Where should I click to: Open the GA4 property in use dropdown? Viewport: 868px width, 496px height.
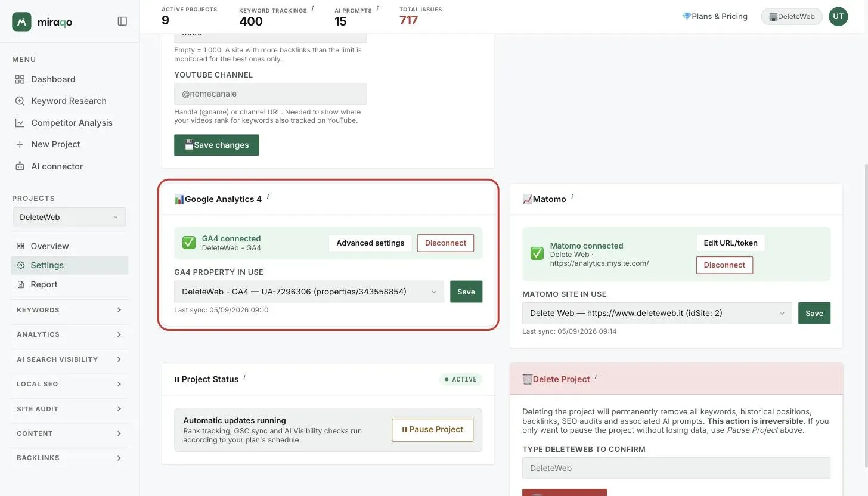[309, 292]
